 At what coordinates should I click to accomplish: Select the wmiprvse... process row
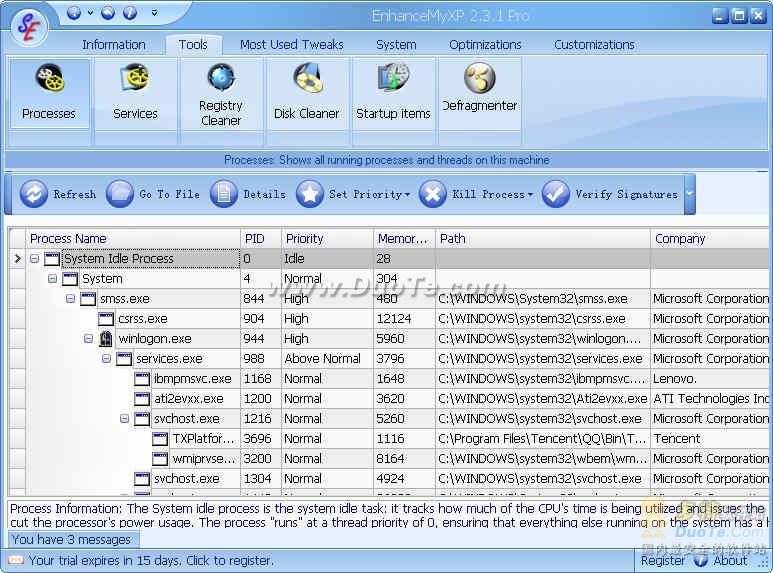389,459
